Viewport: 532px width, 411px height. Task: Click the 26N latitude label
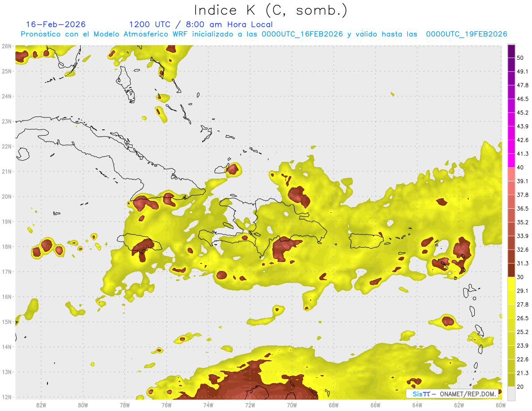(7, 46)
